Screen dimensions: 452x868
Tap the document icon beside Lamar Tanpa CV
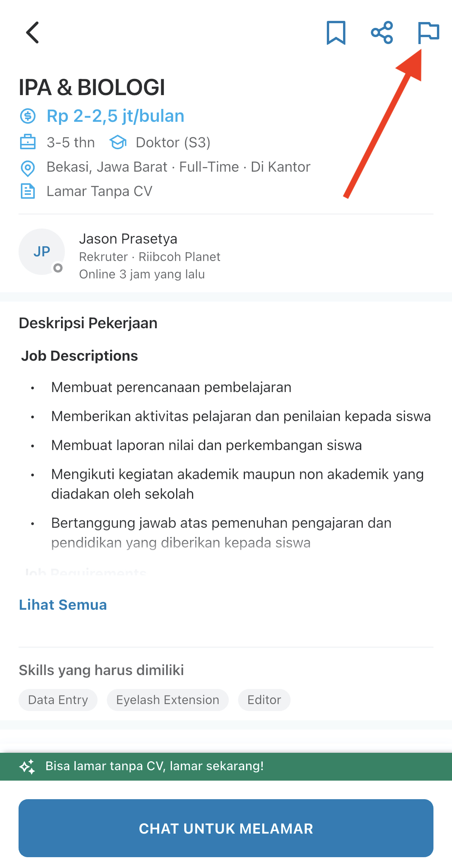[x=28, y=191]
